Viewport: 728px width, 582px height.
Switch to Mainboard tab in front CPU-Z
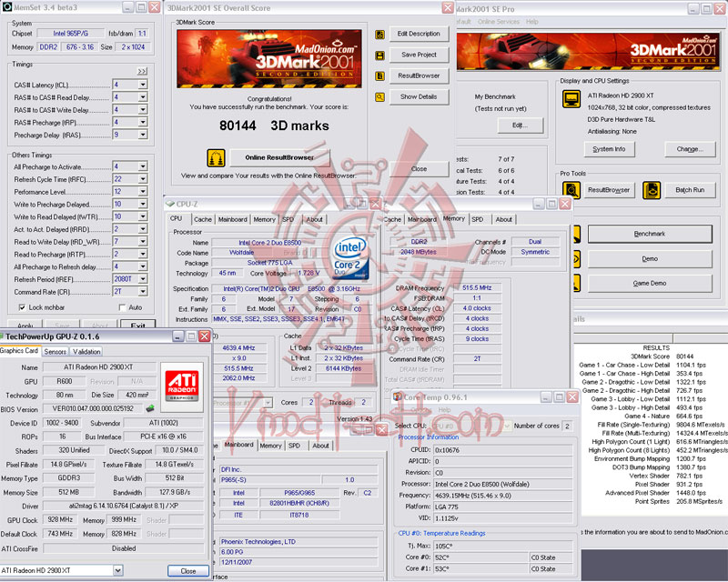(233, 219)
